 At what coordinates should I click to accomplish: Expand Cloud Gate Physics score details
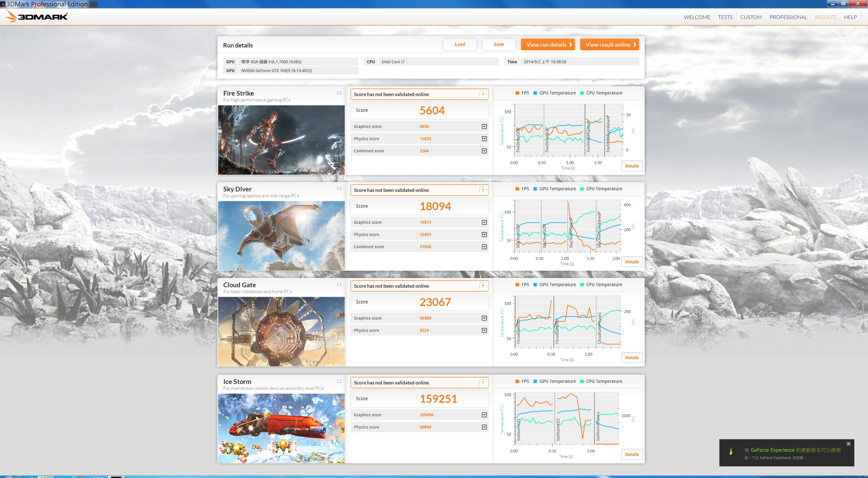pos(484,330)
